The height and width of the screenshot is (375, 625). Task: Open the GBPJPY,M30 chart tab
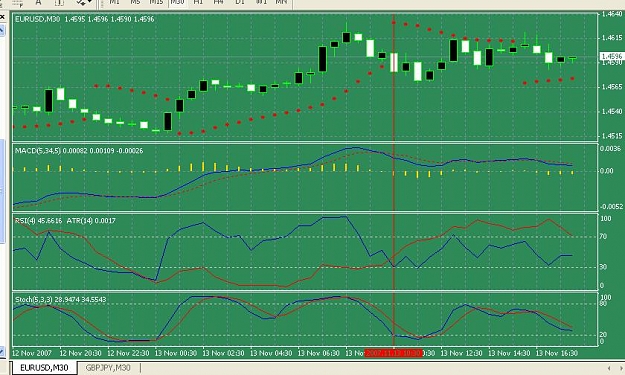pos(108,367)
